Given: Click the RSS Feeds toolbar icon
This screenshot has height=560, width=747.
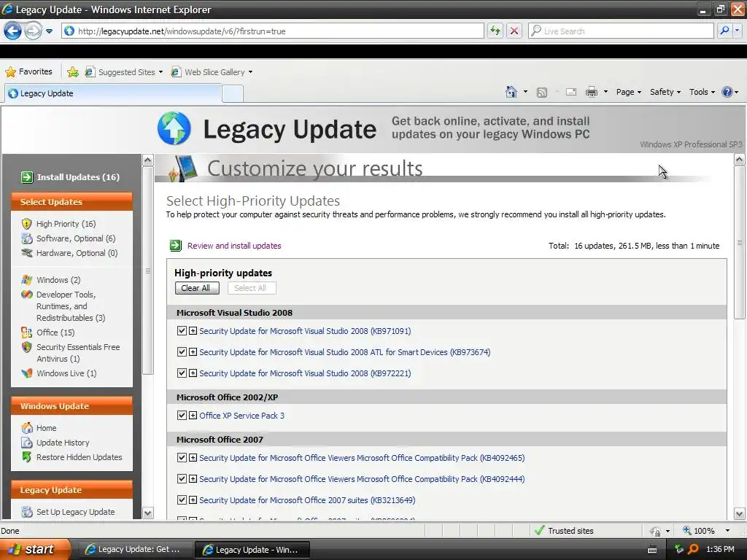Looking at the screenshot, I should 542,93.
